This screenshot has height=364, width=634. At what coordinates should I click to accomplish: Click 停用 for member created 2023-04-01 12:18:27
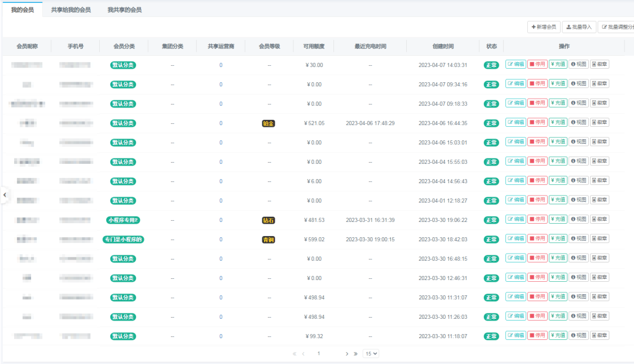click(x=537, y=200)
